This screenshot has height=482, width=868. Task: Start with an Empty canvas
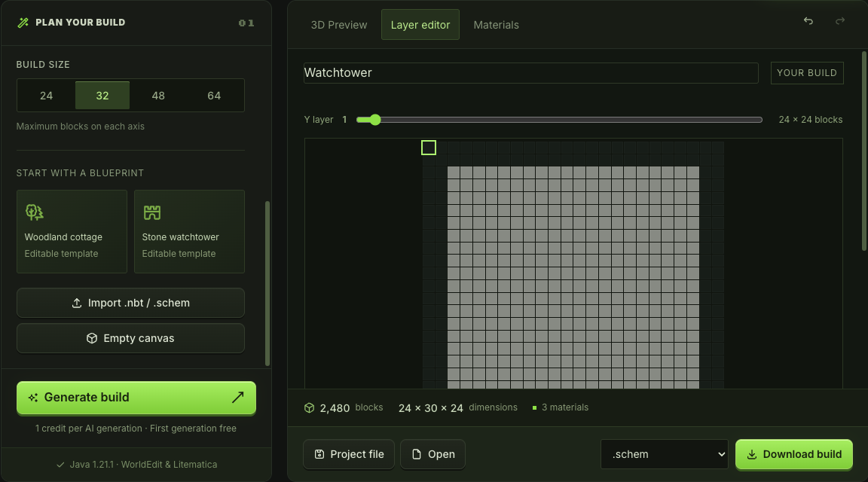(x=130, y=338)
